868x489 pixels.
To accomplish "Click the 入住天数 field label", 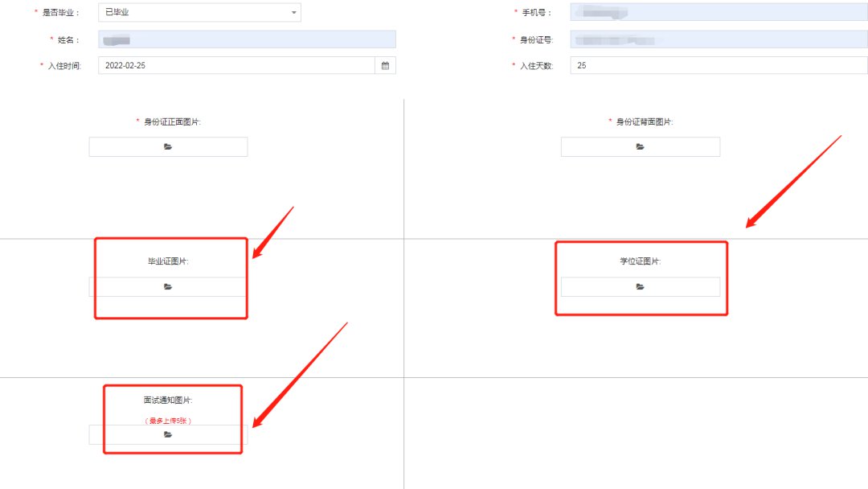I will point(536,66).
